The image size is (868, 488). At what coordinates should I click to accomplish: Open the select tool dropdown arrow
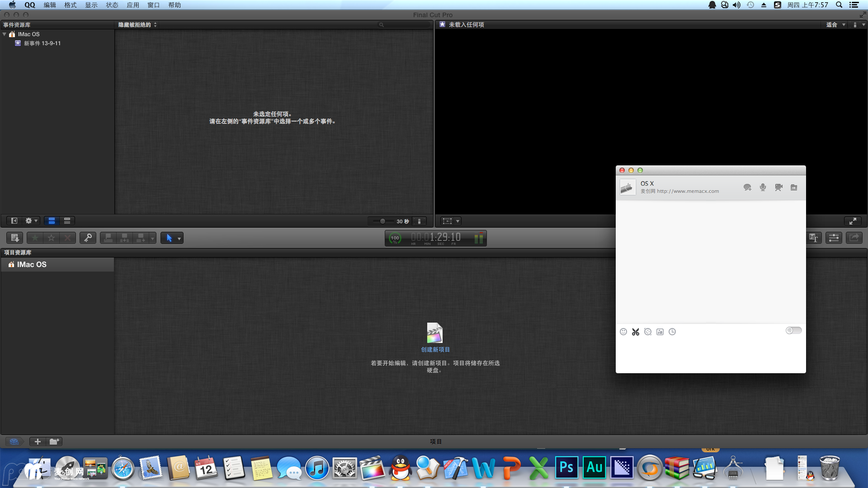(x=179, y=238)
